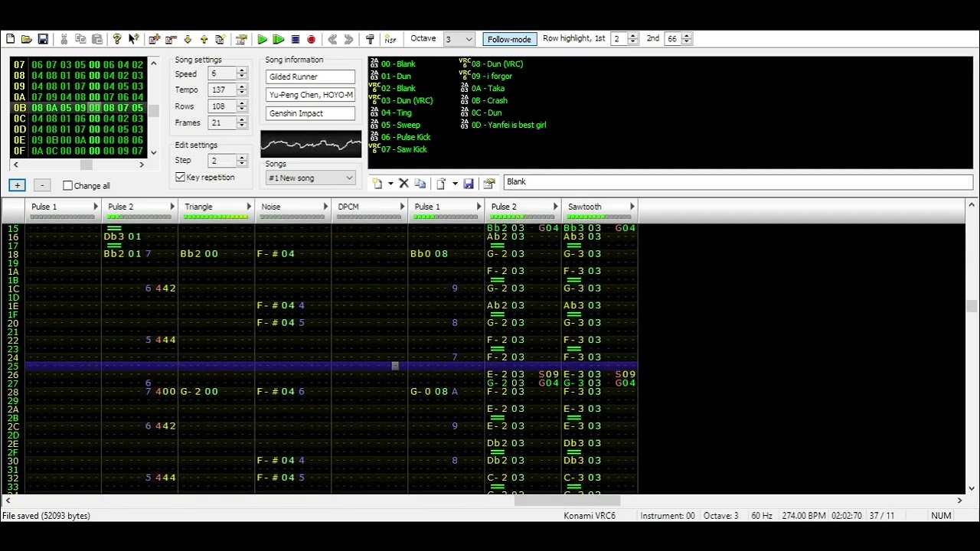Move the frame down with the arrow icon

coord(188,39)
